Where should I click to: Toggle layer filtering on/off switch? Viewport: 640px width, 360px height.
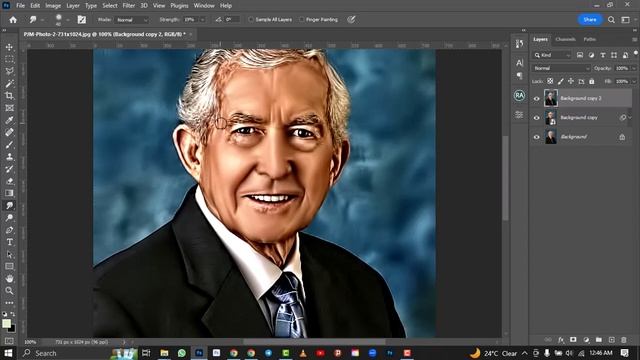[636, 53]
